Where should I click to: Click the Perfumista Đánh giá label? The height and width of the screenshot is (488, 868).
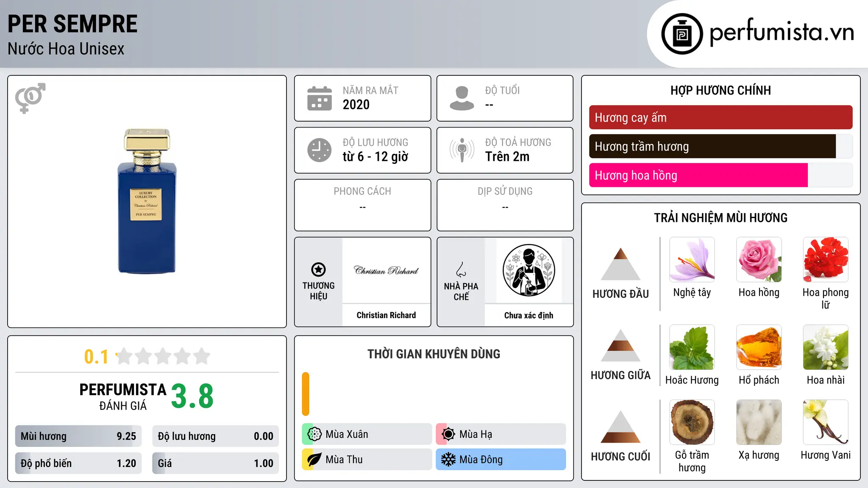(x=123, y=396)
